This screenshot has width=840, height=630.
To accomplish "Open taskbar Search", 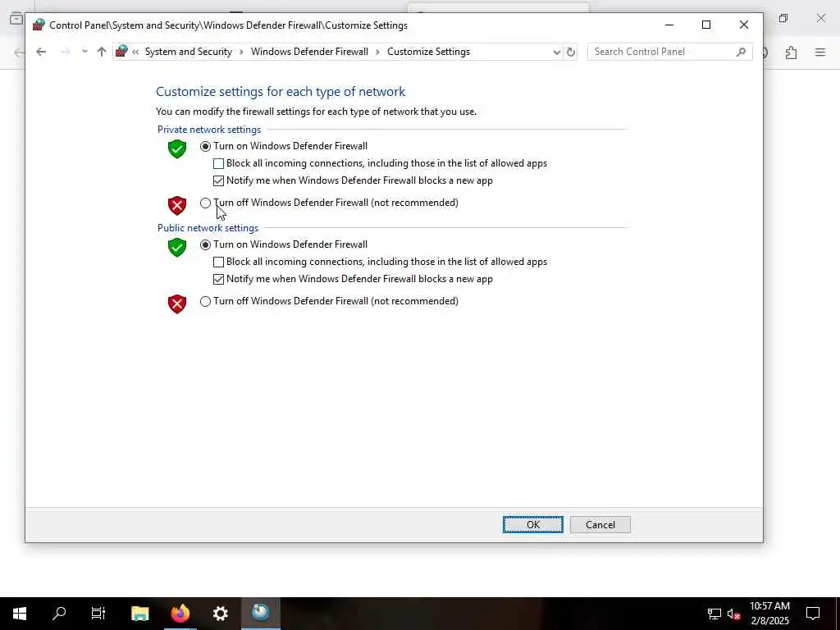I will (59, 614).
